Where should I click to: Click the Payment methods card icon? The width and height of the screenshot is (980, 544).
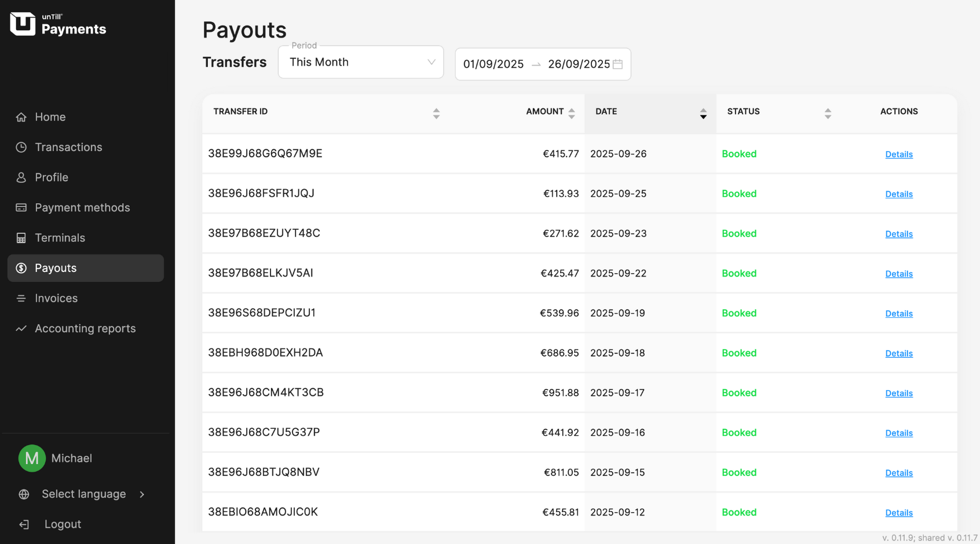coord(21,208)
